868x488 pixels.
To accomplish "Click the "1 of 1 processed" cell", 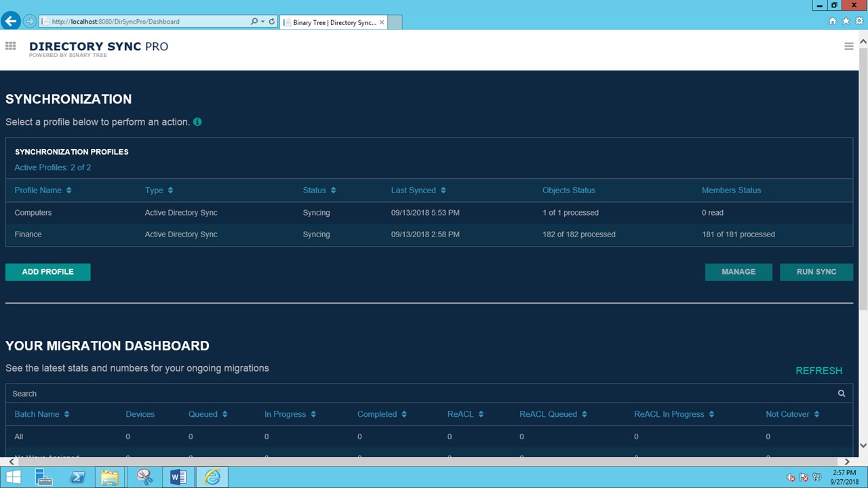I will [x=570, y=213].
